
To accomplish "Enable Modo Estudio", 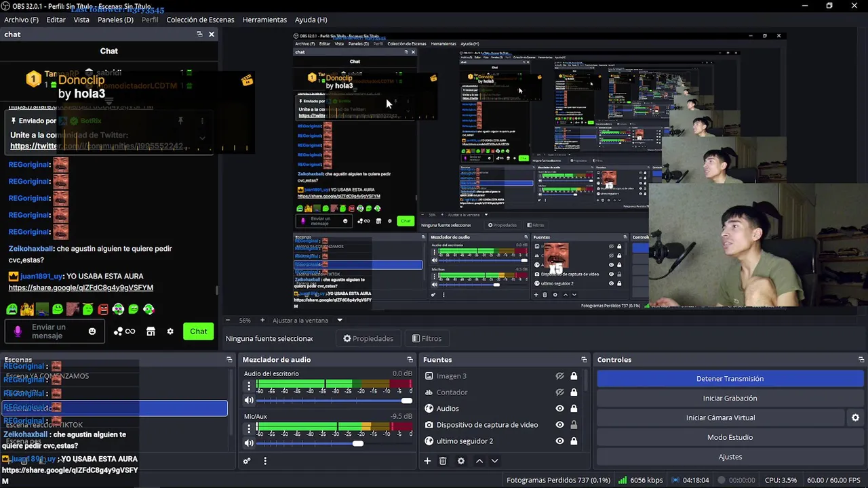I will coord(730,437).
